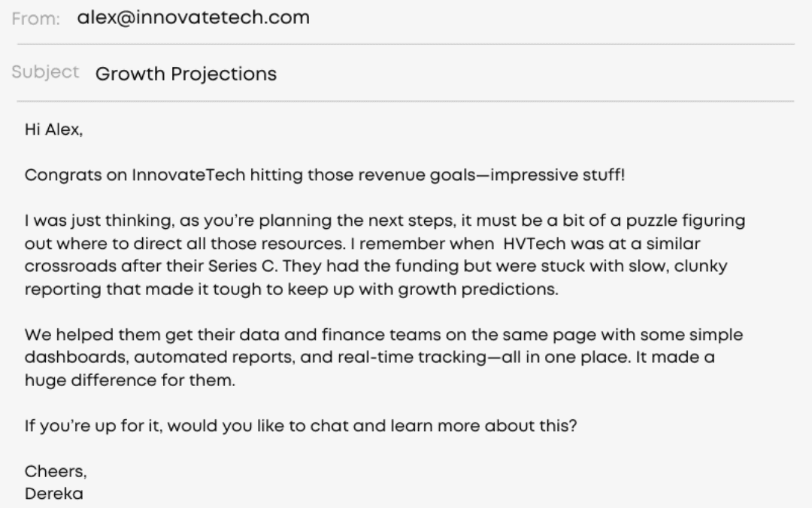Click the divider line below the From field
Screen dimensions: 812x508
tap(406, 44)
